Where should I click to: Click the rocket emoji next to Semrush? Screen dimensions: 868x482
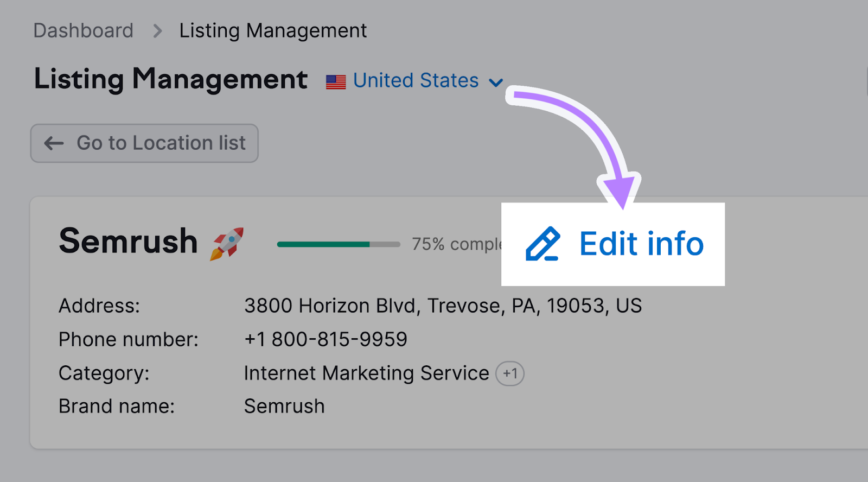coord(227,243)
